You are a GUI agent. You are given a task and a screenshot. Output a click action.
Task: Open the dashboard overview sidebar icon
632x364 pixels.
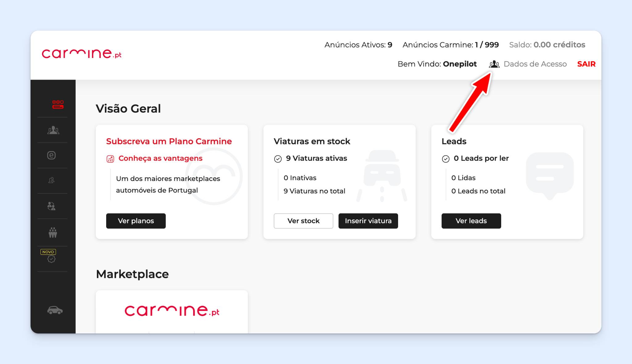click(x=58, y=104)
